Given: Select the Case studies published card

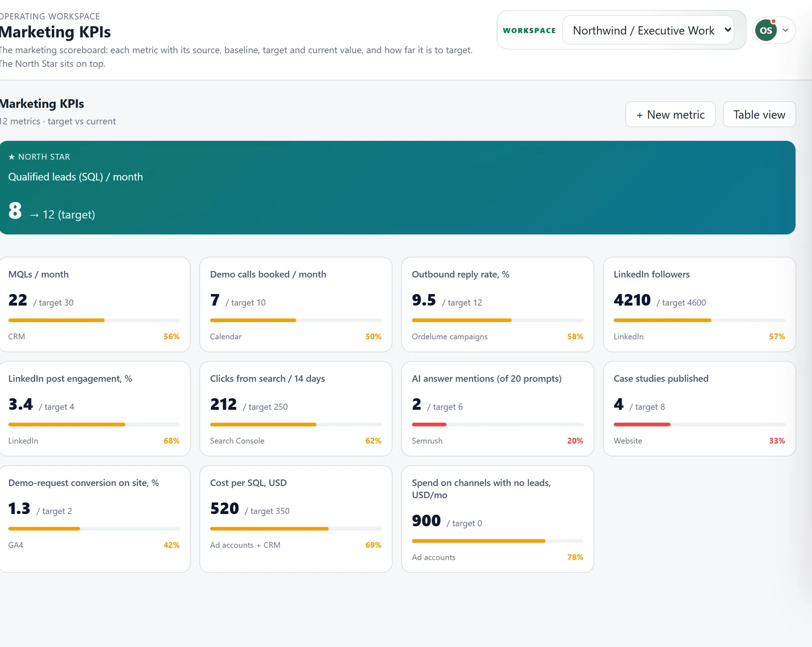Looking at the screenshot, I should [x=699, y=408].
